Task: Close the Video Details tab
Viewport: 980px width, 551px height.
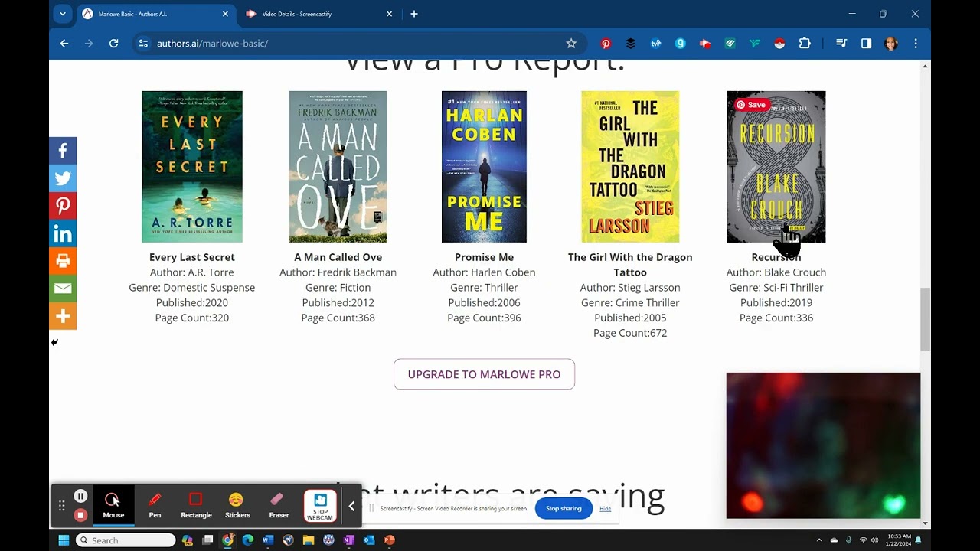Action: [x=389, y=14]
